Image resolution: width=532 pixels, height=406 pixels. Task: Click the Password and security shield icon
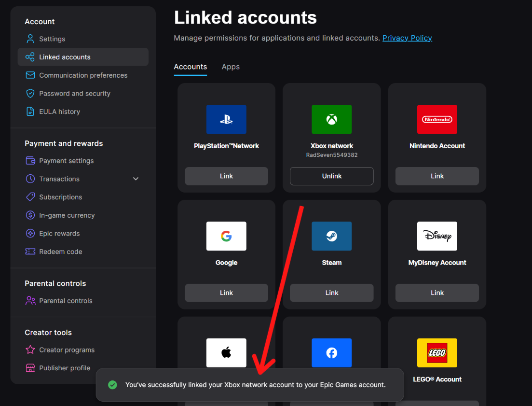click(30, 94)
